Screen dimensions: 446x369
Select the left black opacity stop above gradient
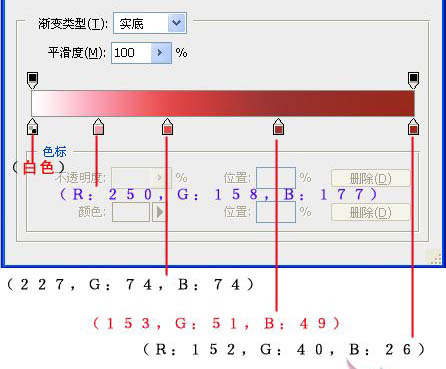pyautogui.click(x=32, y=80)
